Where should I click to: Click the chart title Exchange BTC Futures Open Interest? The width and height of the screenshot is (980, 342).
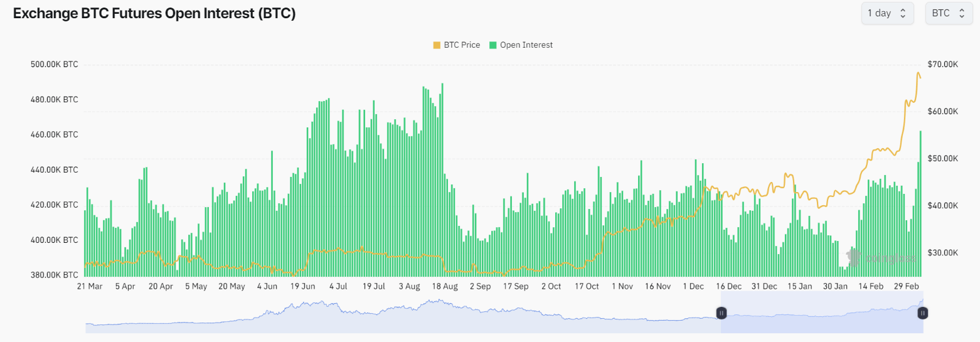point(154,14)
